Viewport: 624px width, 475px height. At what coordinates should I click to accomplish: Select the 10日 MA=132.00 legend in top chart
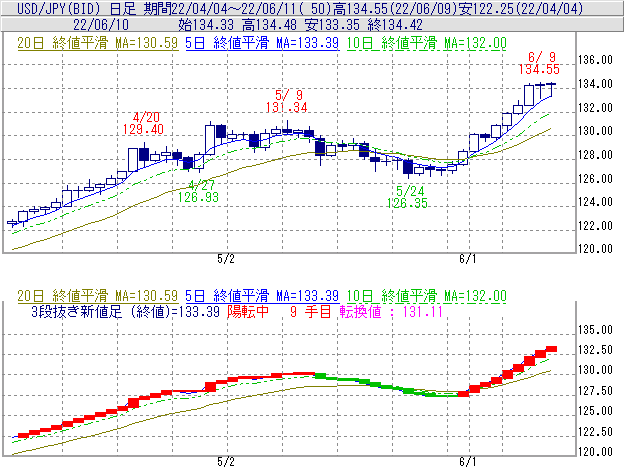tap(427, 43)
